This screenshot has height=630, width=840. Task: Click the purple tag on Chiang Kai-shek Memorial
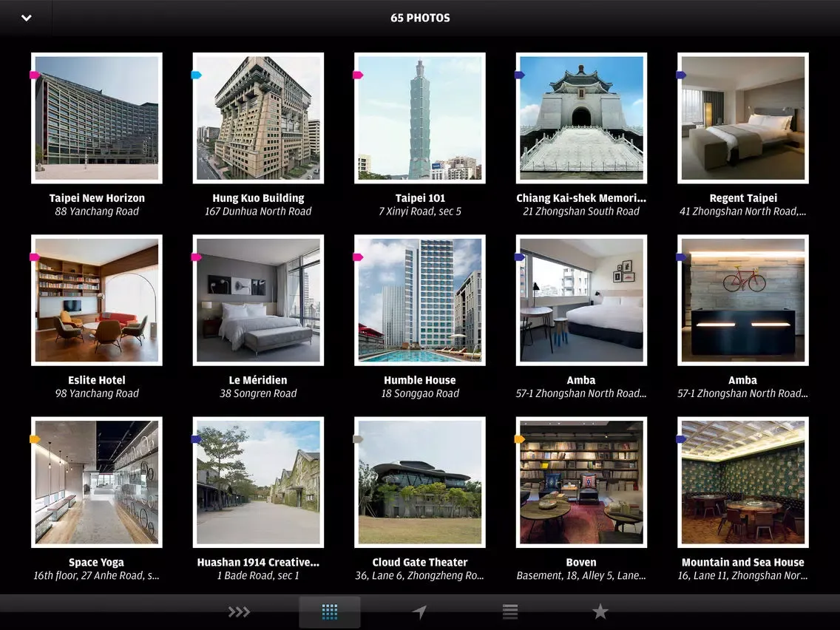520,75
